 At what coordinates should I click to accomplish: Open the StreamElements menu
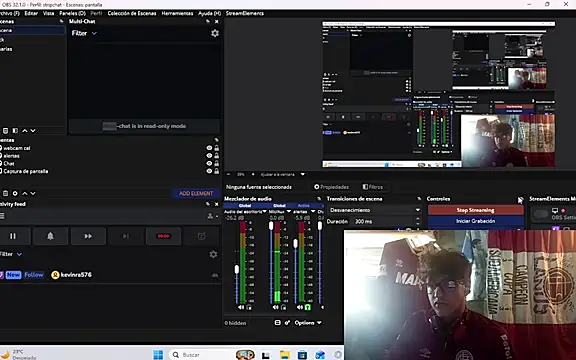pos(245,13)
